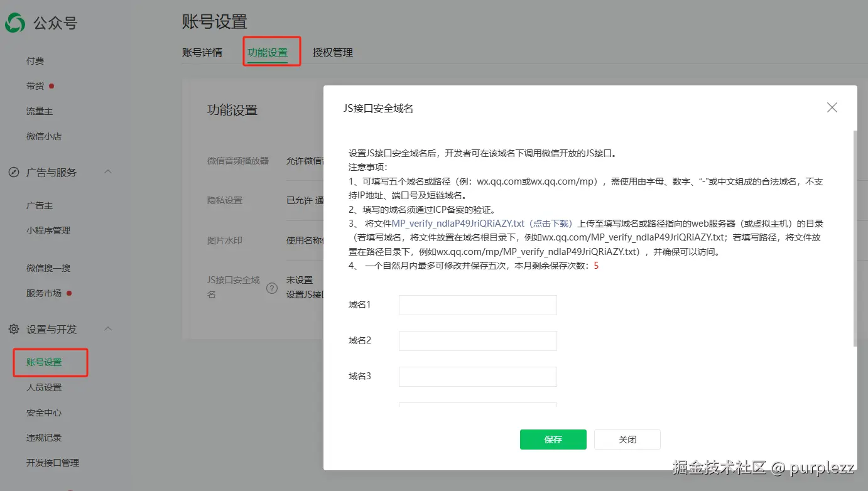Image resolution: width=868 pixels, height=491 pixels.
Task: Close the JS接口安全域名 dialog with the X
Action: pyautogui.click(x=832, y=107)
